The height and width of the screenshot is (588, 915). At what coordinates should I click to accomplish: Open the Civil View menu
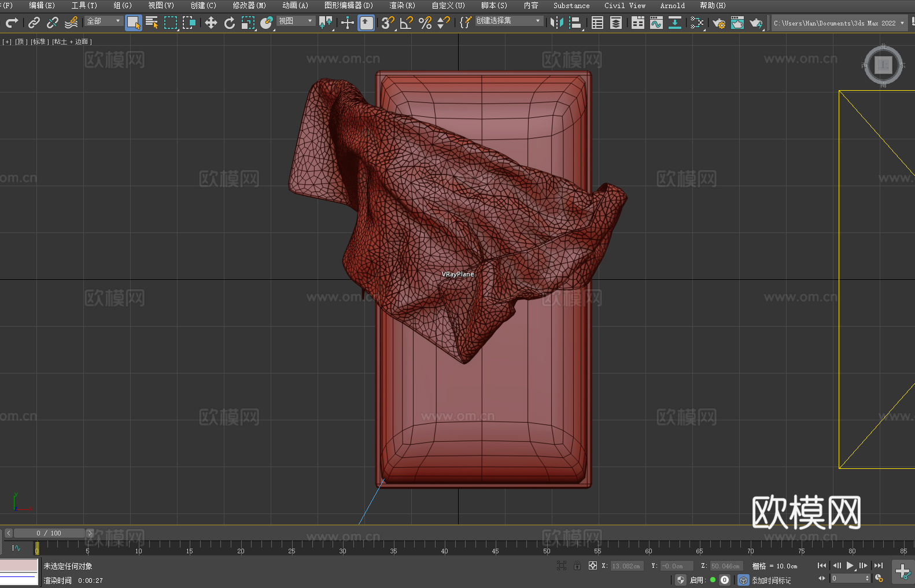click(x=625, y=5)
